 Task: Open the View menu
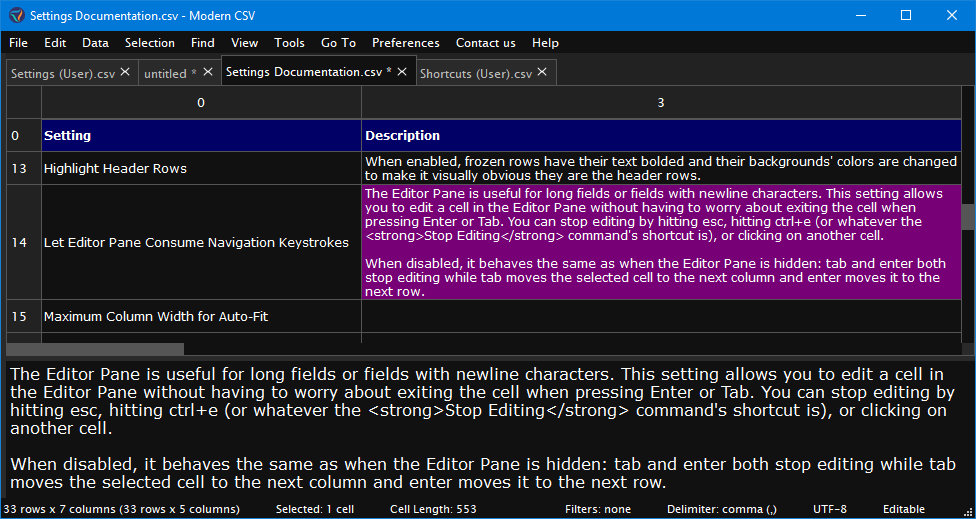pos(245,43)
